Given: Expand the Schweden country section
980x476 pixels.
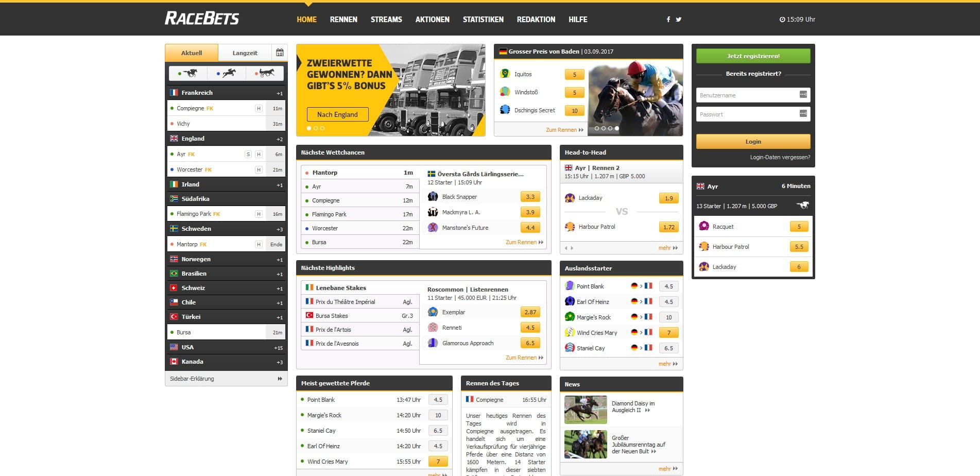Looking at the screenshot, I should pos(226,229).
